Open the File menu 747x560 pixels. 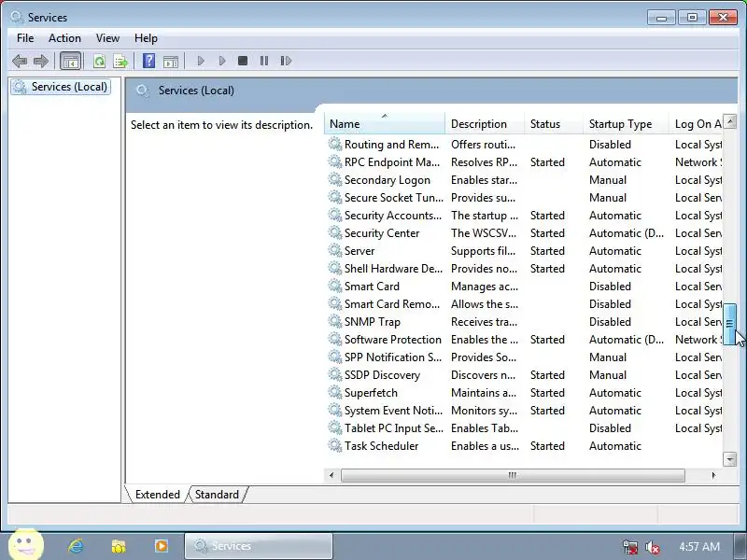click(x=25, y=38)
